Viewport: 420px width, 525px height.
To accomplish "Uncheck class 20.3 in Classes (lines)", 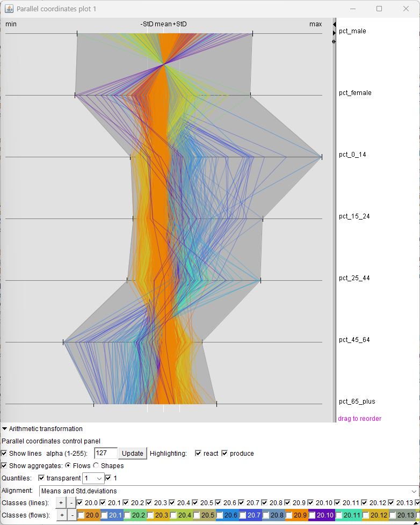I will click(149, 502).
